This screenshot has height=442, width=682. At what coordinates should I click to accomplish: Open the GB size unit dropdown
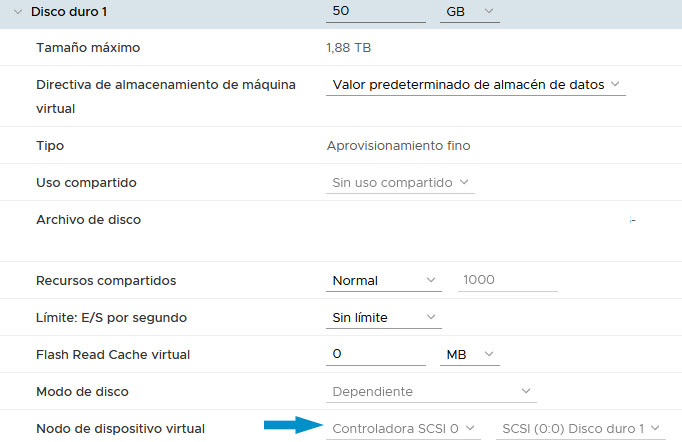pos(469,11)
